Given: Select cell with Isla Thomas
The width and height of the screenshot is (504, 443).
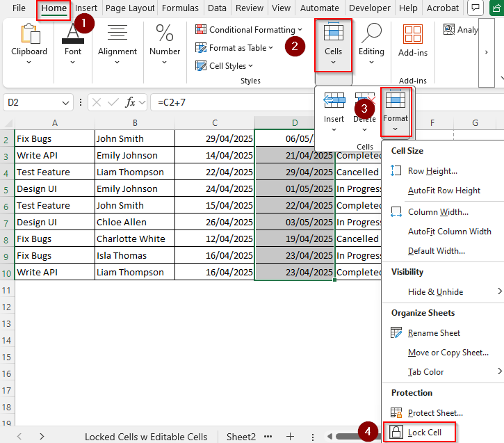Looking at the screenshot, I should point(135,256).
